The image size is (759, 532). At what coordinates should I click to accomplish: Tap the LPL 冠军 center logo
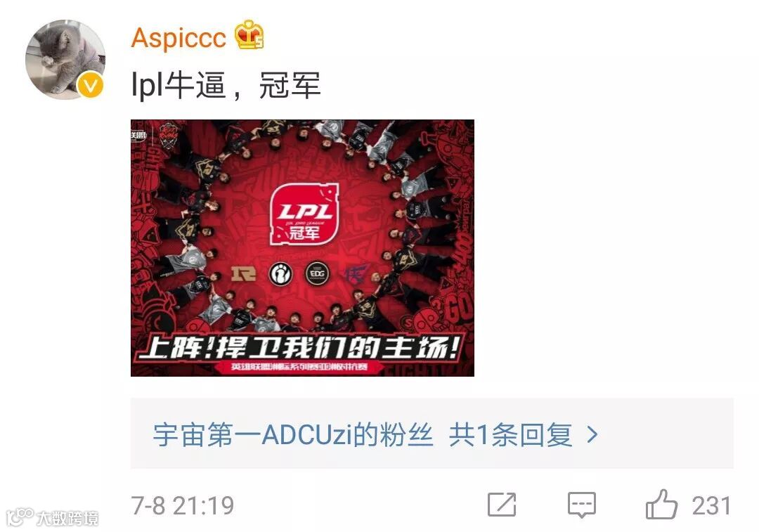coord(304,214)
